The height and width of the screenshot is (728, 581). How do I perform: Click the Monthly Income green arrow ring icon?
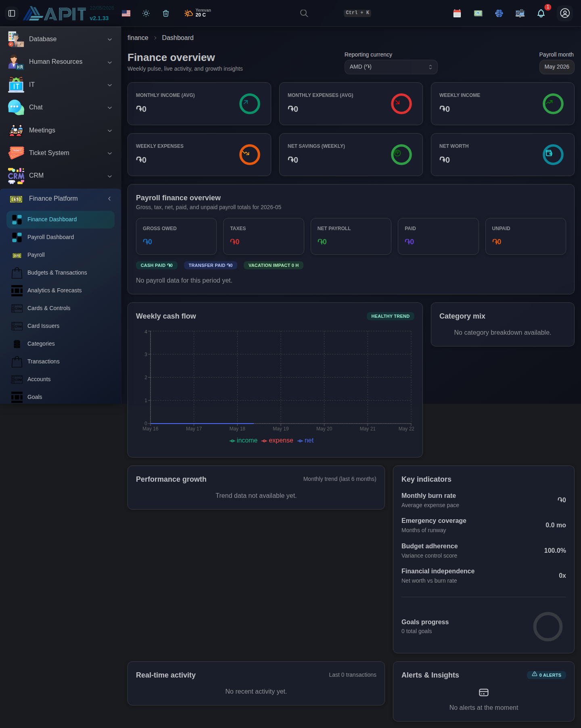point(250,104)
